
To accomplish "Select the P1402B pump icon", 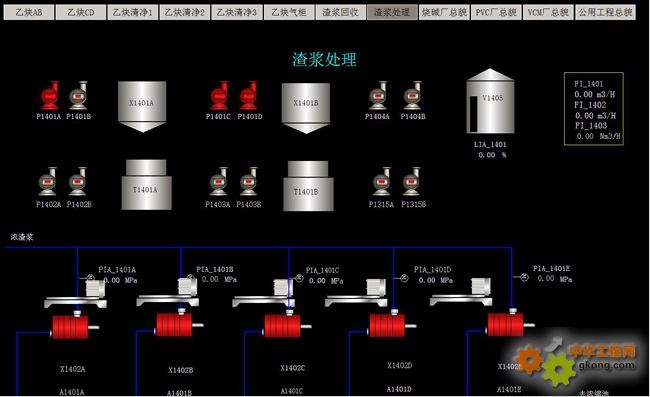I will (78, 182).
